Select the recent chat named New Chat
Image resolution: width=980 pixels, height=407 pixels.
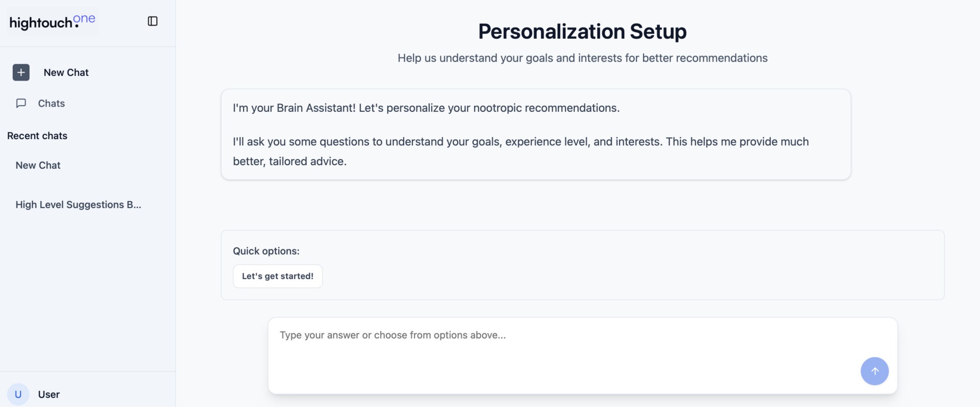[x=38, y=165]
